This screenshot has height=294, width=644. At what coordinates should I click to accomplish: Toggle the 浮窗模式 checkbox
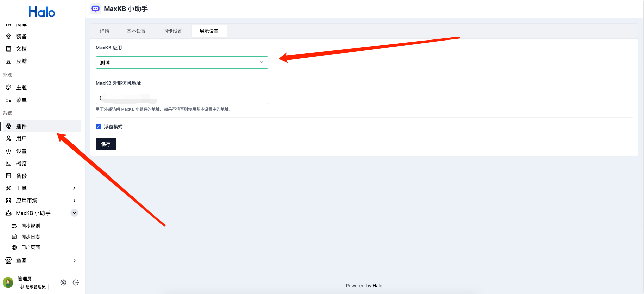tap(98, 127)
